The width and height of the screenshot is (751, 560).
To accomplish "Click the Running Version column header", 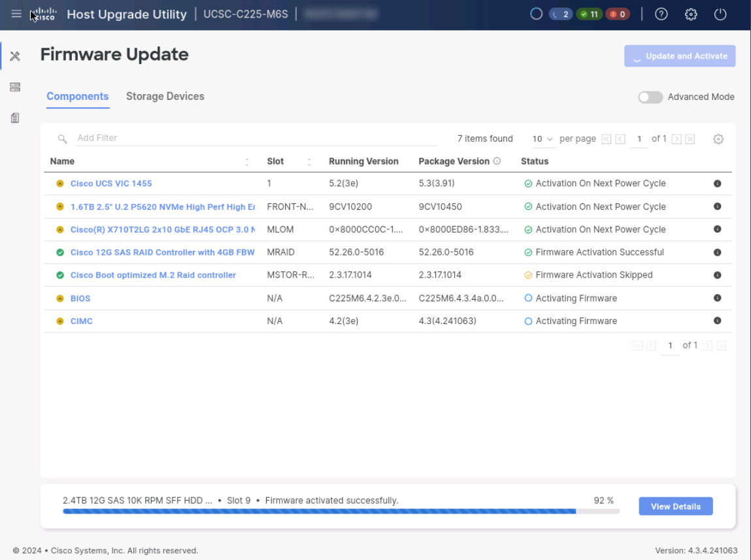I will (x=363, y=161).
